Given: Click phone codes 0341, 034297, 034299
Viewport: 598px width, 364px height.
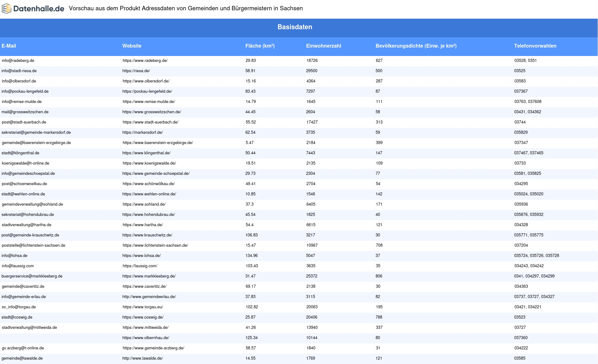Looking at the screenshot, I should point(534,276).
